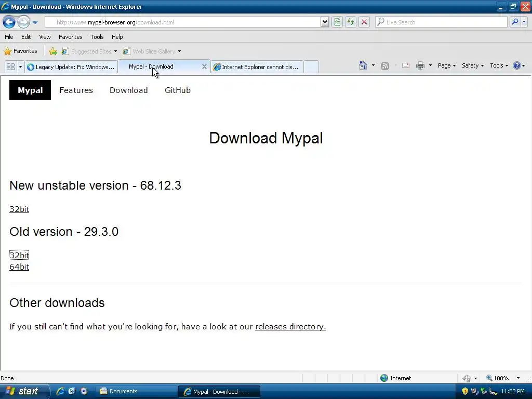Open the View menu

(x=45, y=37)
